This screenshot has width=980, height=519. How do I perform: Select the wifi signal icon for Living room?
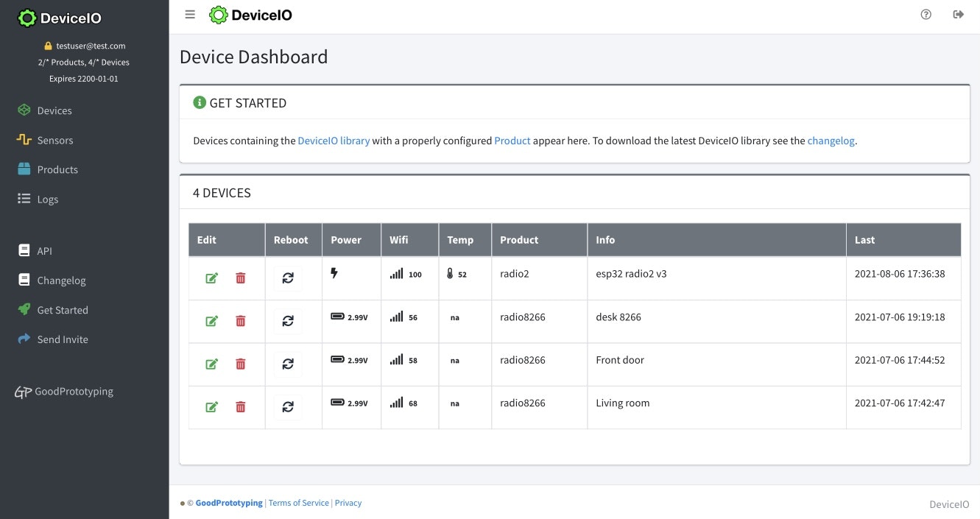(x=397, y=402)
